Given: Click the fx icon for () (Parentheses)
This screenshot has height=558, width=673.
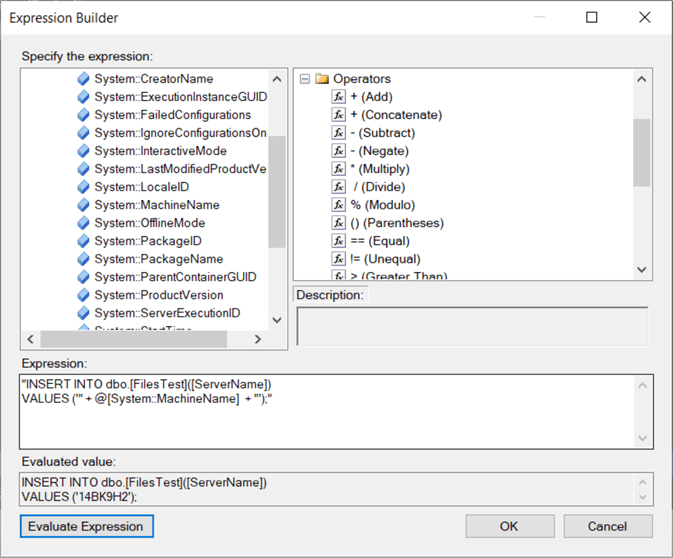Looking at the screenshot, I should click(339, 223).
